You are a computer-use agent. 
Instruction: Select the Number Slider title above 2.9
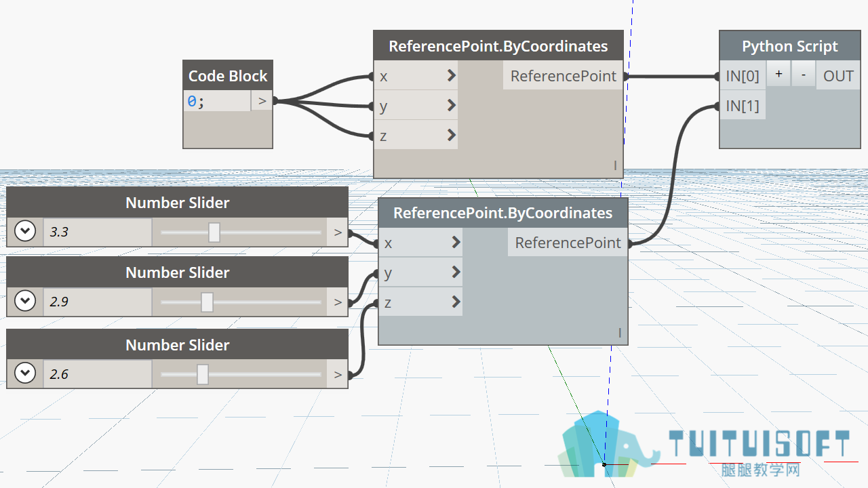178,272
